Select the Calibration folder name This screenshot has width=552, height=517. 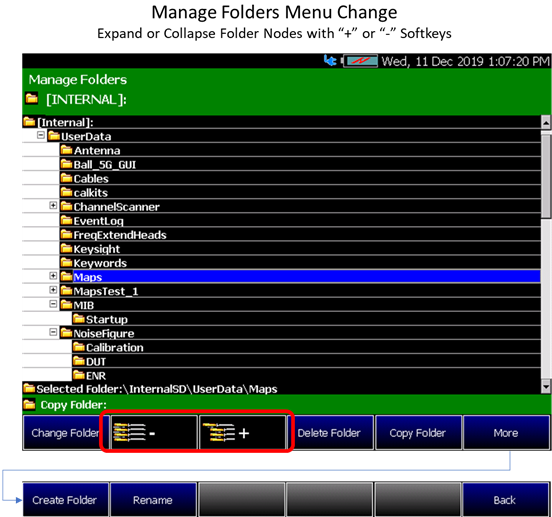(x=115, y=348)
